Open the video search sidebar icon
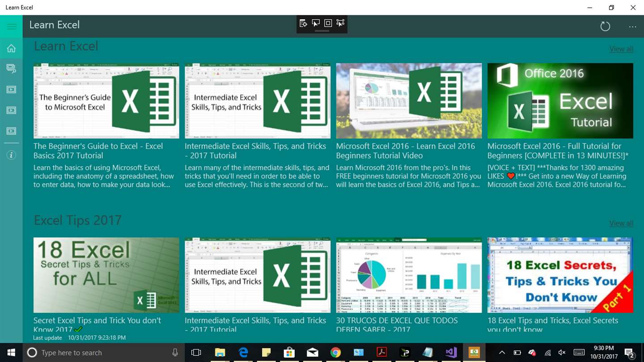 pos(11,68)
